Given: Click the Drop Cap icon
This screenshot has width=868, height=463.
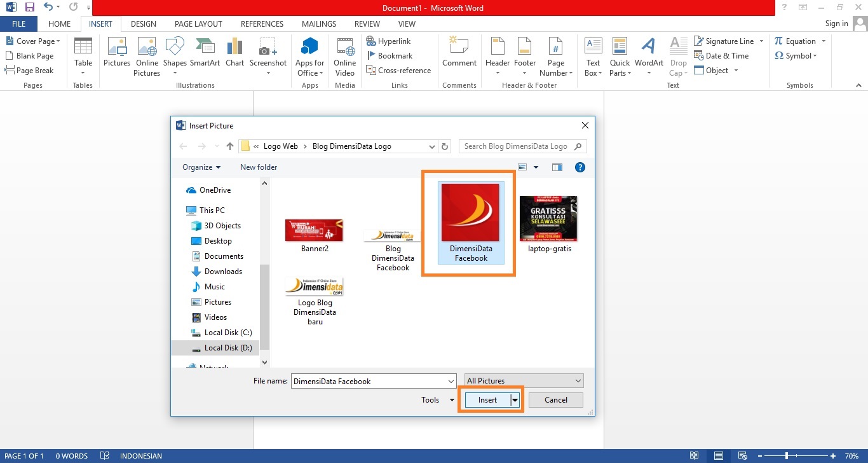Looking at the screenshot, I should tap(679, 56).
